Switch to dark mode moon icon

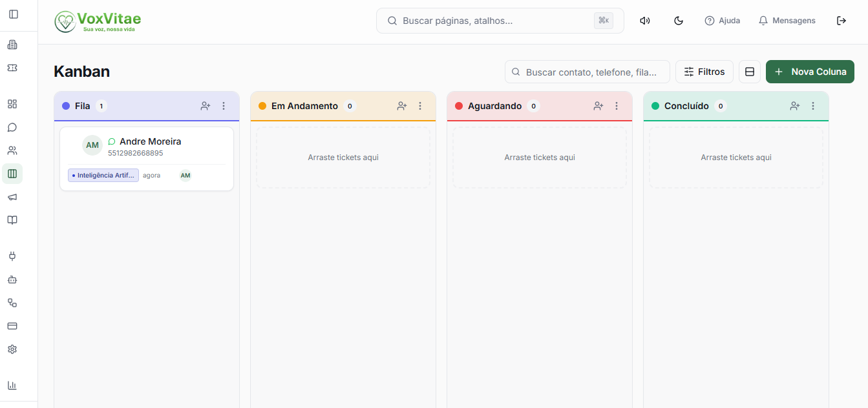tap(679, 21)
